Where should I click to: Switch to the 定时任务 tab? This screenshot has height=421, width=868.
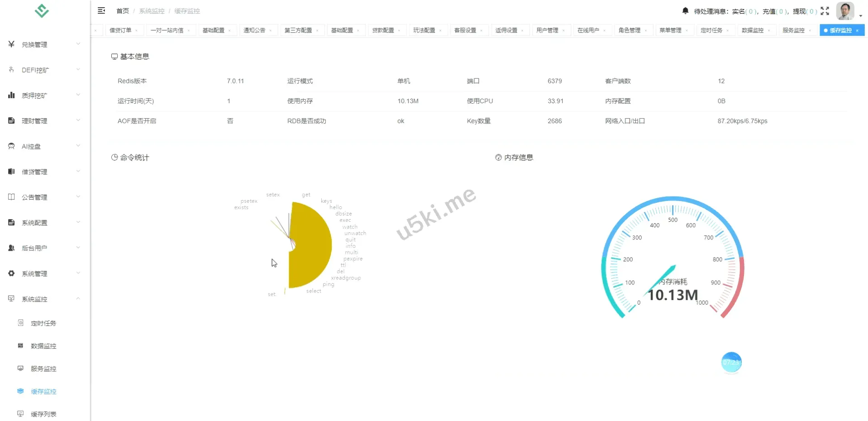(711, 30)
